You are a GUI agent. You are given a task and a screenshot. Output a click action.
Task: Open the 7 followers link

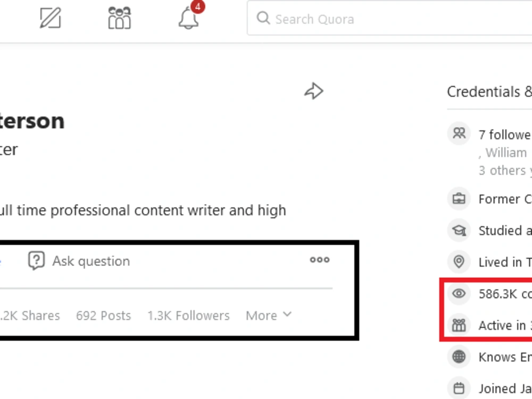pos(505,135)
